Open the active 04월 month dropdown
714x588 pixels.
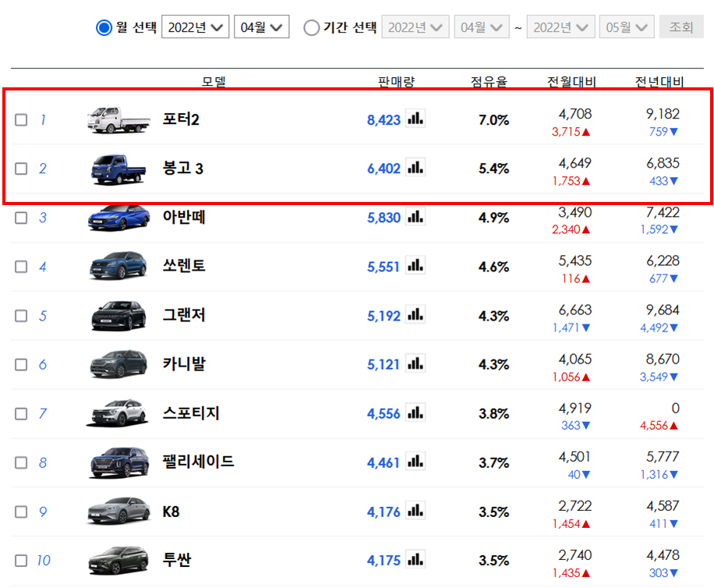click(x=261, y=27)
